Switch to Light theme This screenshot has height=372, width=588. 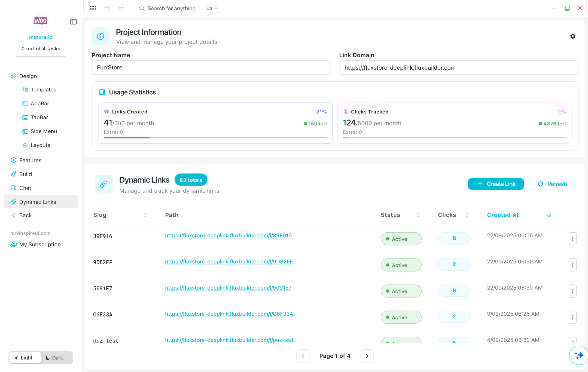coord(24,358)
